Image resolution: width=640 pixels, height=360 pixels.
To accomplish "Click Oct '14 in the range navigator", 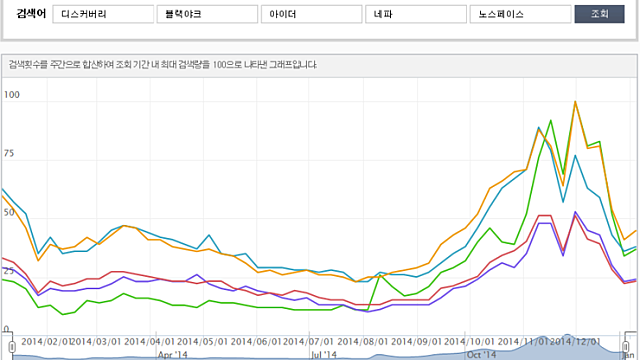I will click(482, 355).
